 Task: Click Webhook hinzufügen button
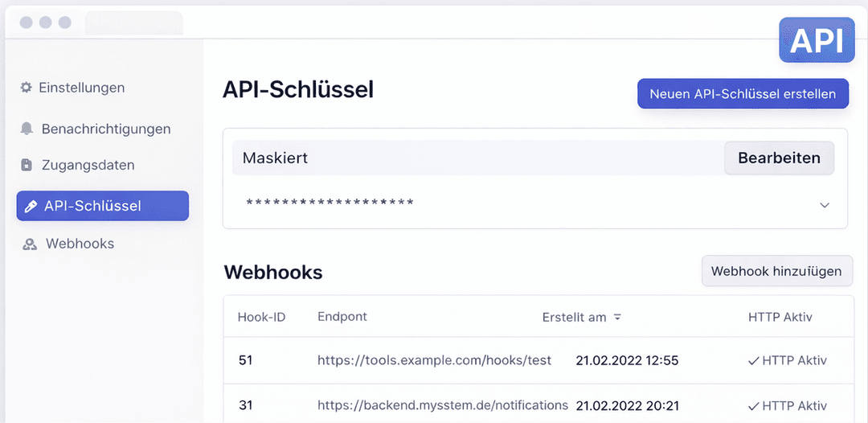coord(776,271)
